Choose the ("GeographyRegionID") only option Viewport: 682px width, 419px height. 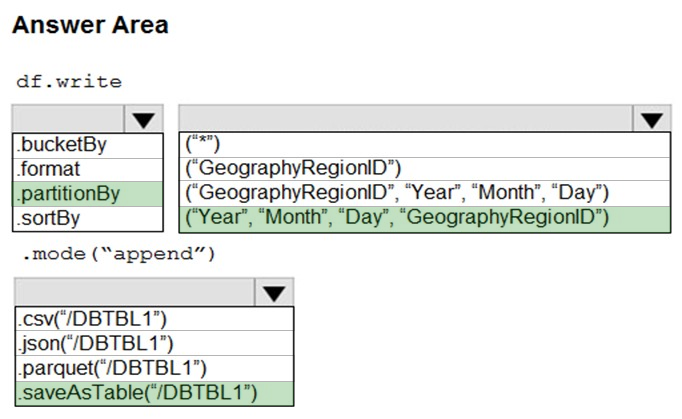point(425,169)
